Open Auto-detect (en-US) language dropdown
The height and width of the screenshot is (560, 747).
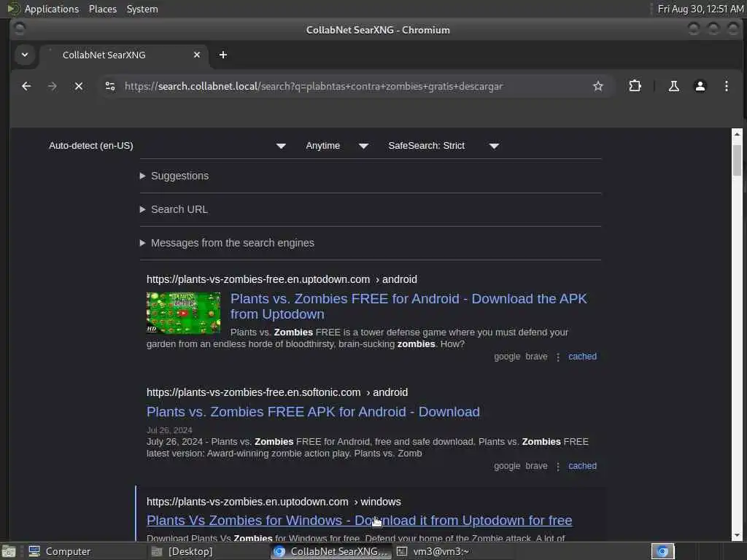coord(167,146)
